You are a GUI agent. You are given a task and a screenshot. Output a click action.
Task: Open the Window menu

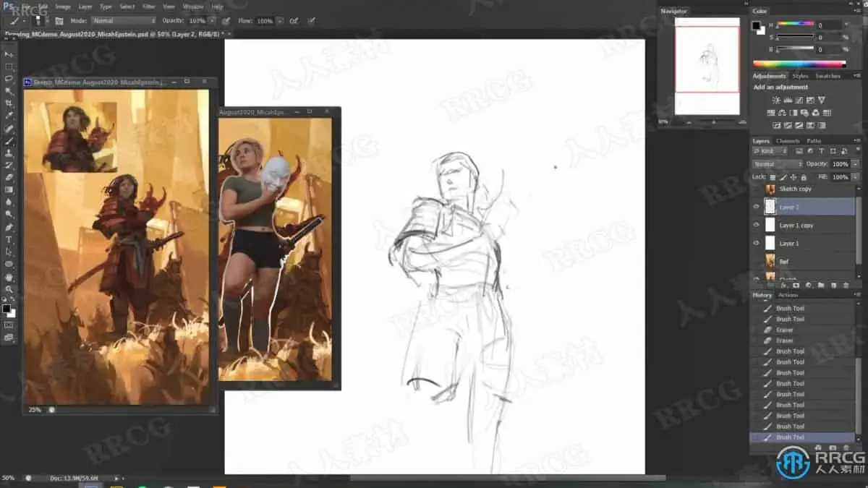tap(193, 7)
